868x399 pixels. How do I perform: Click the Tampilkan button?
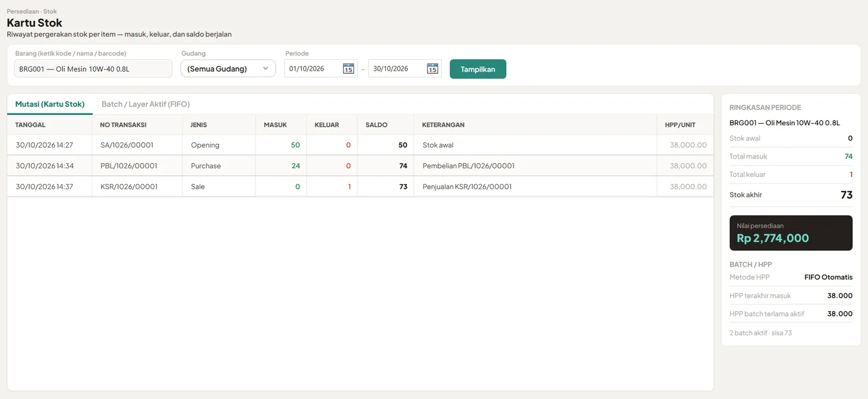click(x=478, y=69)
